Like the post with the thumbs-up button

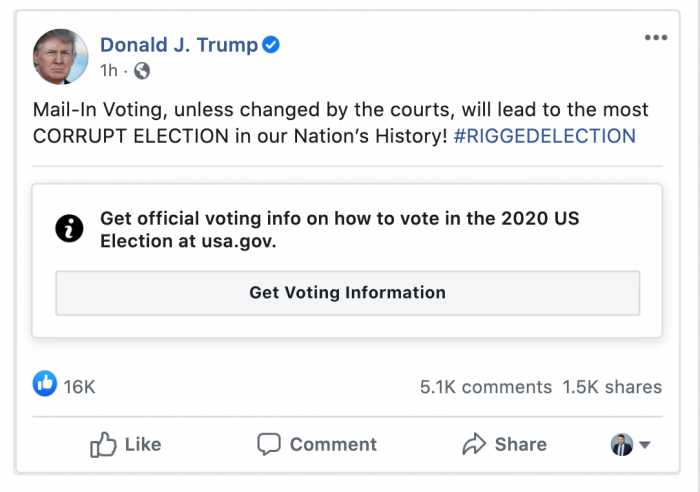125,445
